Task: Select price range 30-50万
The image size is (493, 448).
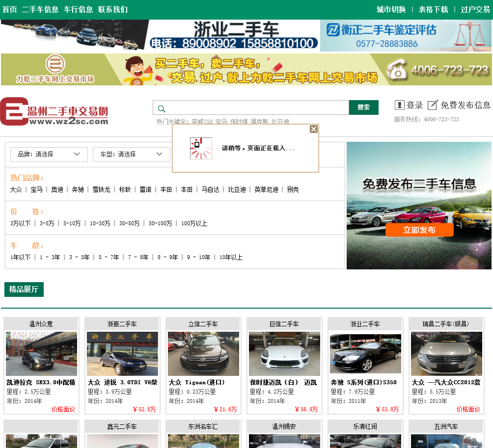Action: [129, 223]
